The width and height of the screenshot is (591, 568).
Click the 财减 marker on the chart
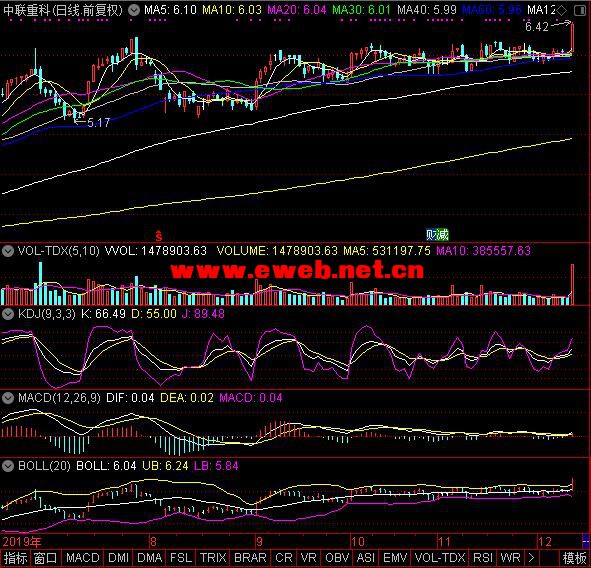coord(437,235)
